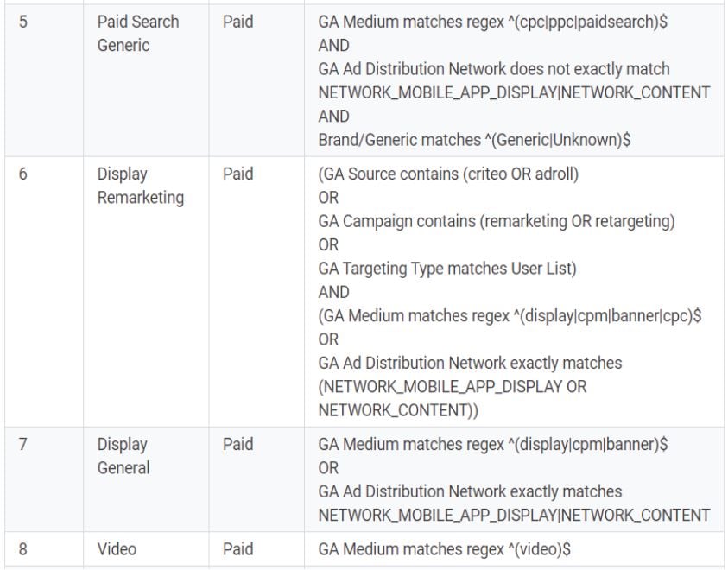Select the Display General channel name
The image size is (728, 570).
click(123, 456)
